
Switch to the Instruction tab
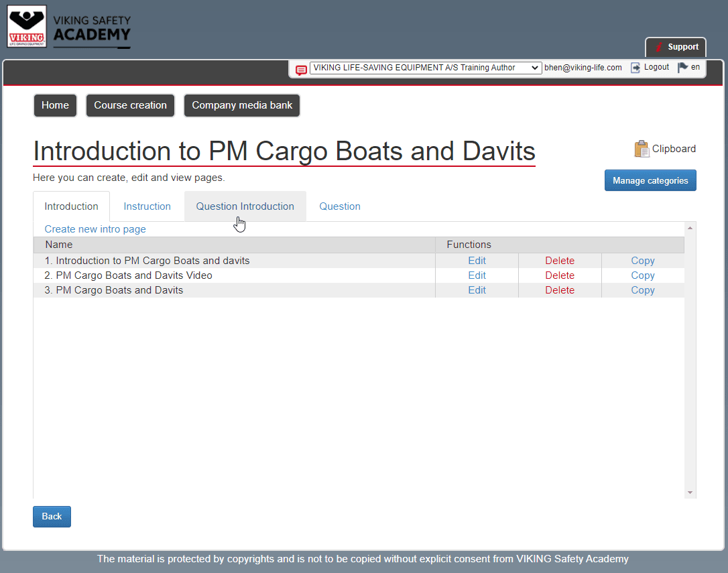coord(147,206)
